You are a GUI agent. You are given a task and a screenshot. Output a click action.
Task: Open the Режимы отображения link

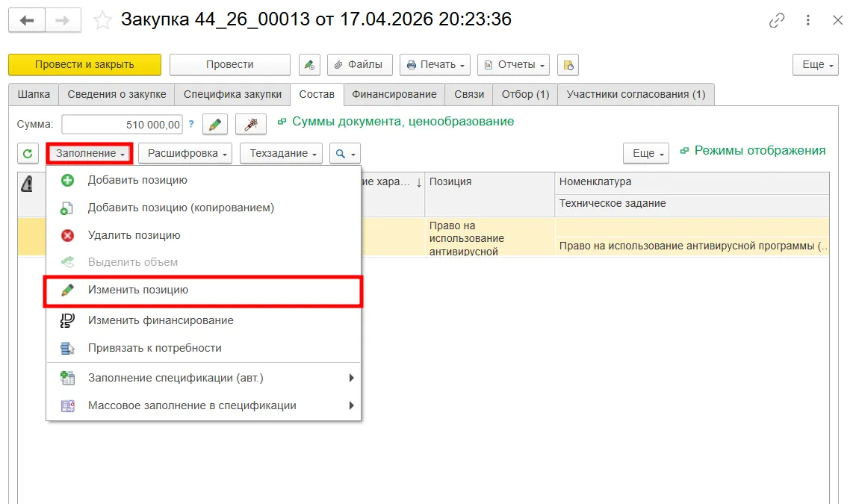coord(760,151)
